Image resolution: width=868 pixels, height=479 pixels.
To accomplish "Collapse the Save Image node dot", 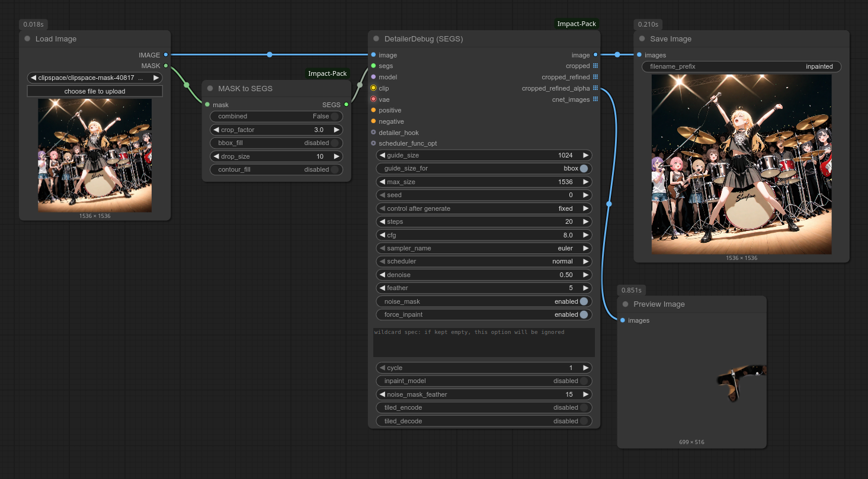I will 642,38.
